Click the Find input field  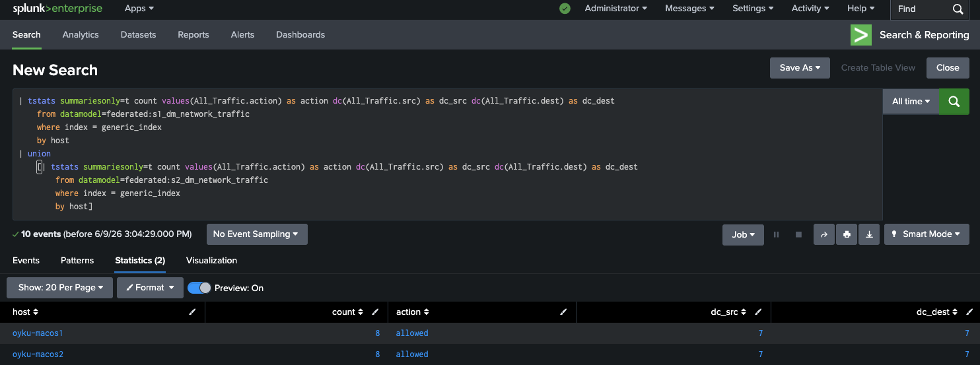921,9
